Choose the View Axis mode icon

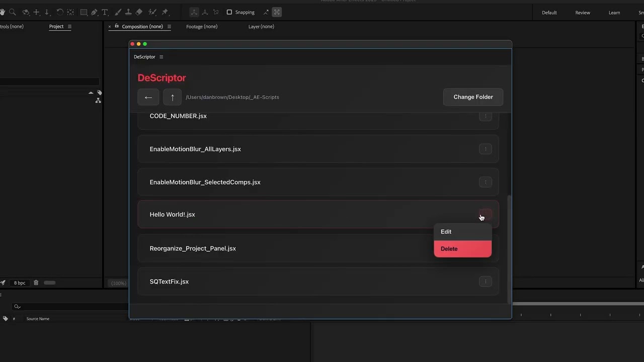point(216,12)
